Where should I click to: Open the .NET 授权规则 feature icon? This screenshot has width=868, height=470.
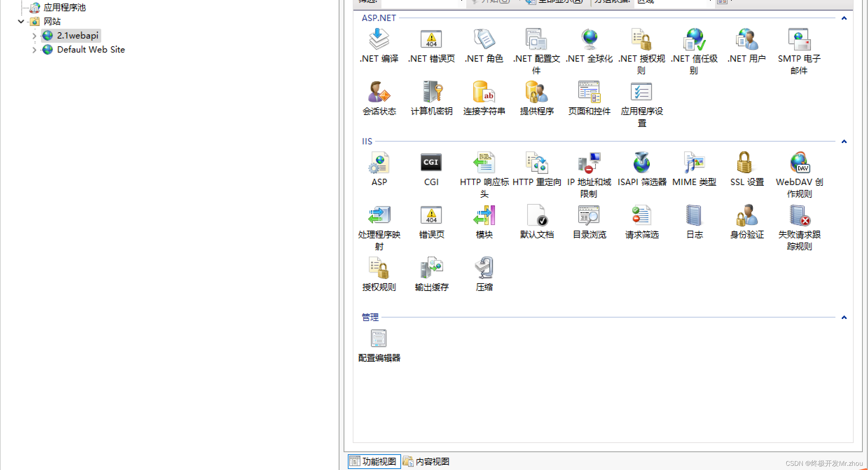click(x=642, y=39)
